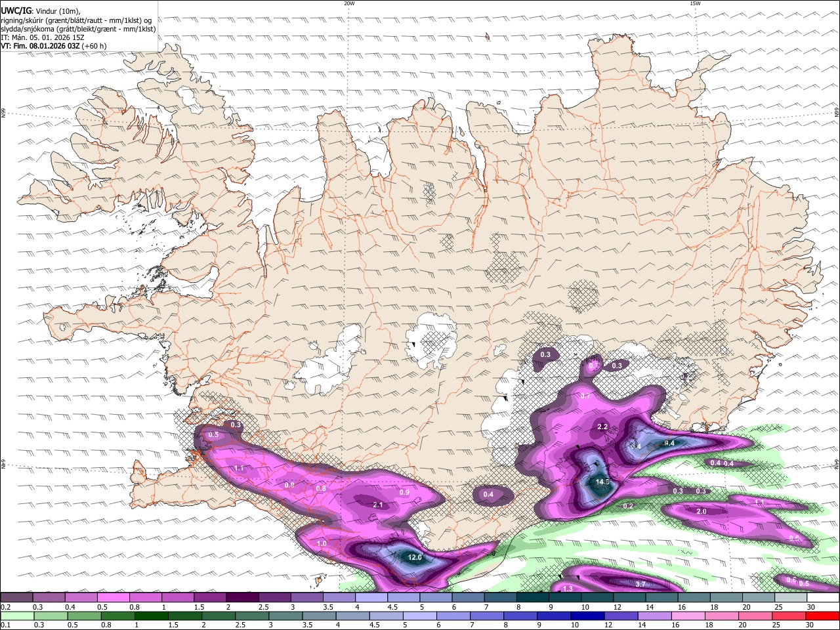Click the lower legend swatch between 0.1 and 0.3

click(17, 616)
